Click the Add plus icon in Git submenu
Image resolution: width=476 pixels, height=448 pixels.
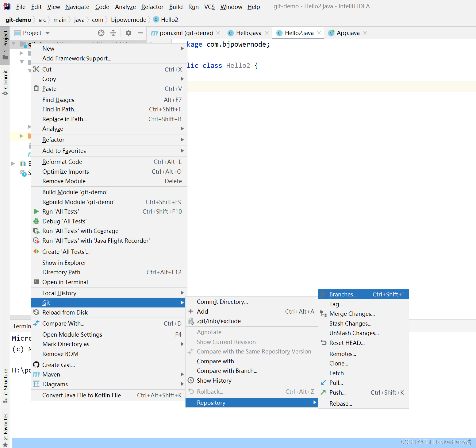point(191,311)
